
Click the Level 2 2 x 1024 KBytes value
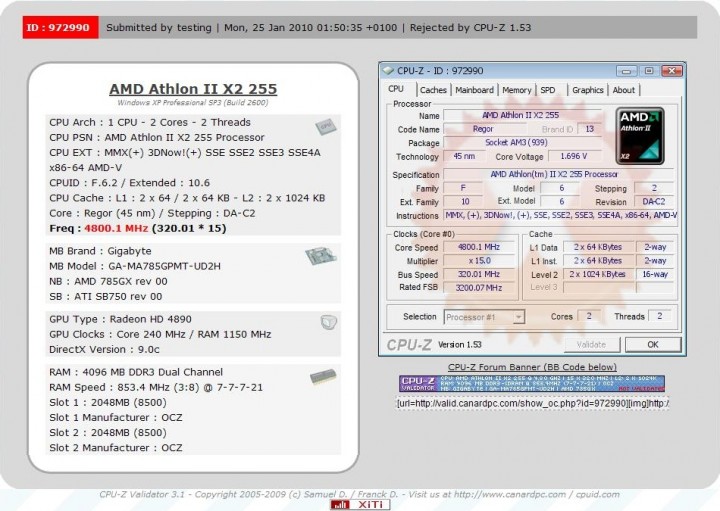tap(598, 274)
